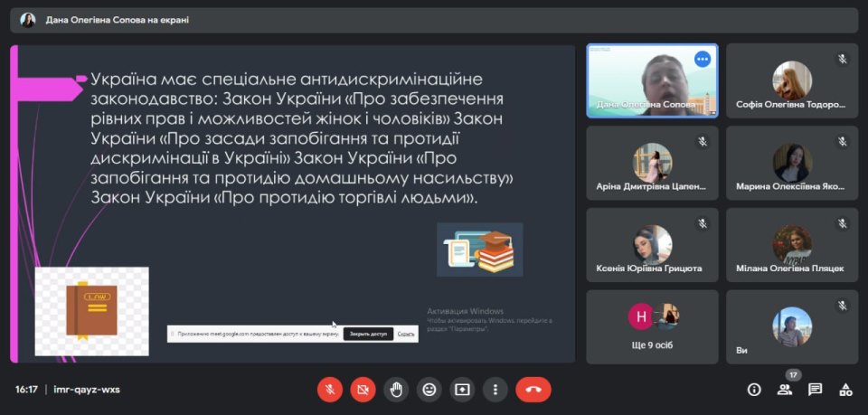Click Софія Олегівна Тодоро... participant tile
This screenshot has height=415, width=868.
click(792, 80)
